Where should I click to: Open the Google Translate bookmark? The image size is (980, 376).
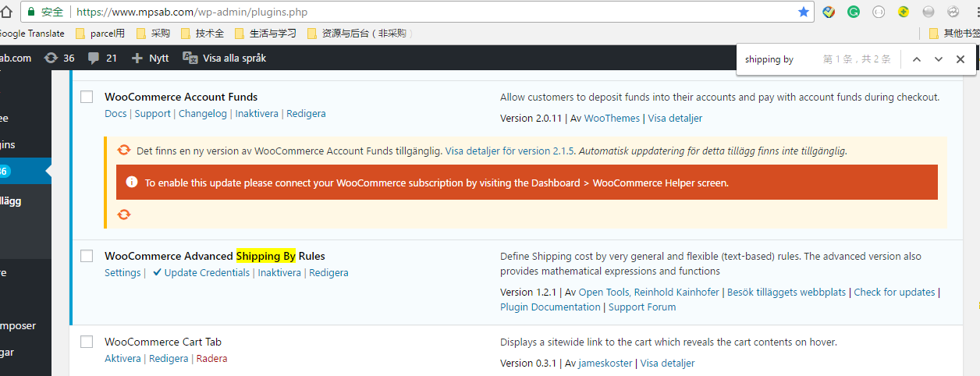[32, 34]
